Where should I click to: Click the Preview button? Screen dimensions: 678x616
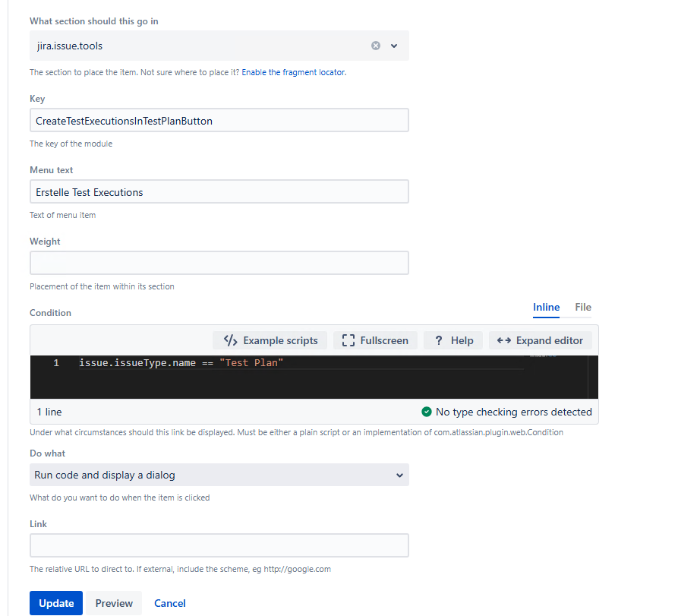coord(114,603)
